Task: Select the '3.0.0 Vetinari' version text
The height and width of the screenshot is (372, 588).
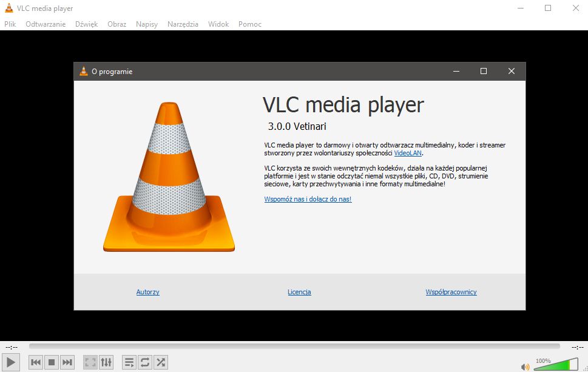Action: 297,126
